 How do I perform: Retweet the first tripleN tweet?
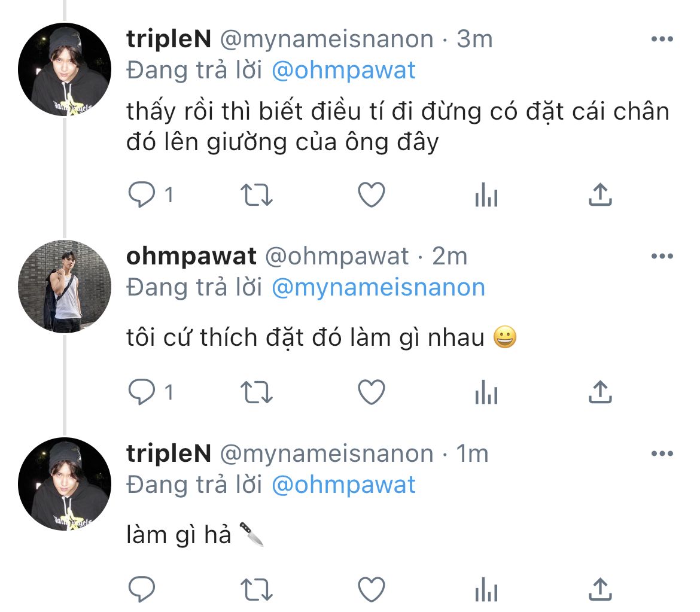[257, 195]
